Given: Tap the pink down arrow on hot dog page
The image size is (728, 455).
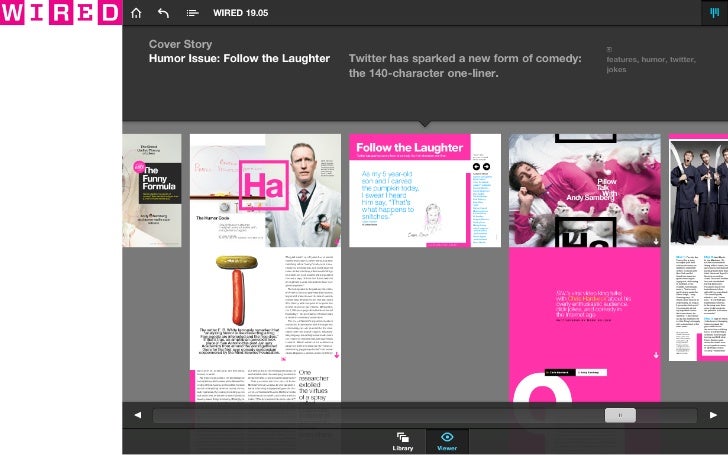Looking at the screenshot, I should (337, 355).
